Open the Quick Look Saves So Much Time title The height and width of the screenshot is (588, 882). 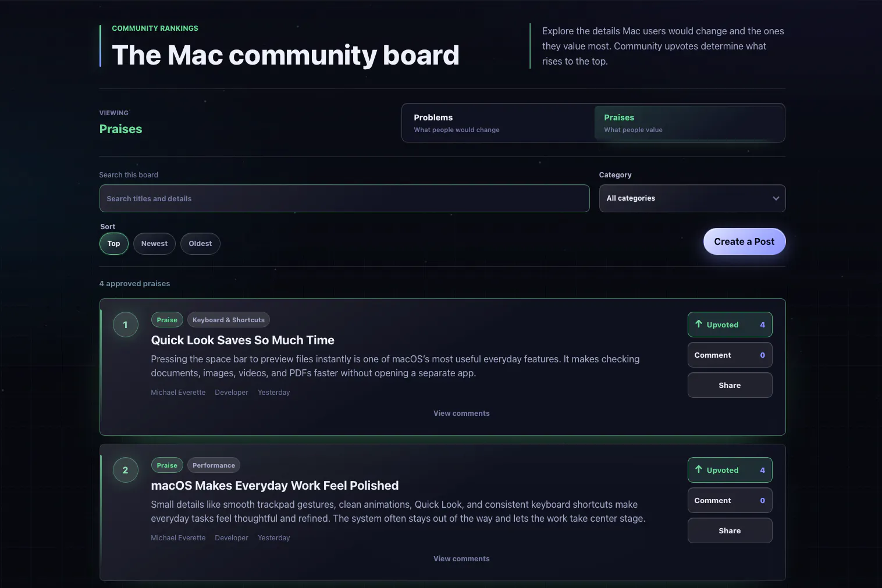pyautogui.click(x=243, y=340)
